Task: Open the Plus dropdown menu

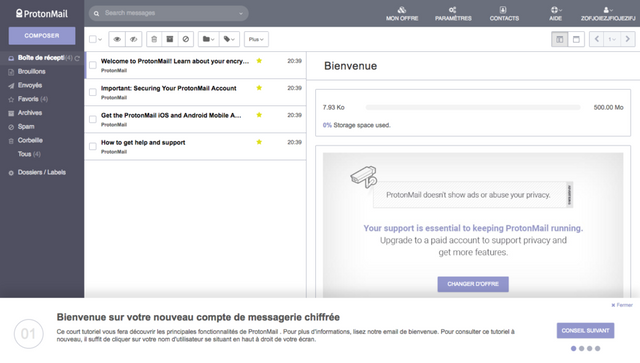Action: pos(256,39)
